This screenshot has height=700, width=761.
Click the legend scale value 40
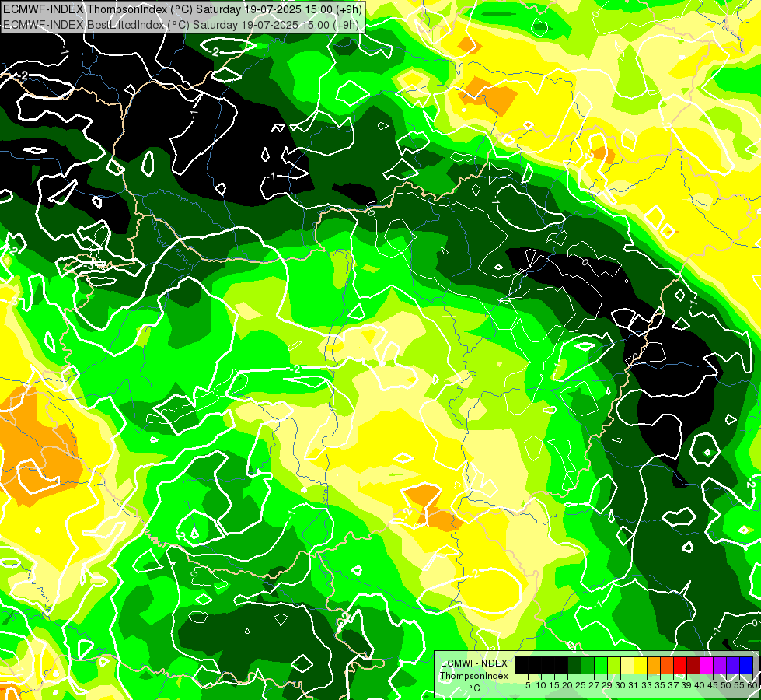700,685
